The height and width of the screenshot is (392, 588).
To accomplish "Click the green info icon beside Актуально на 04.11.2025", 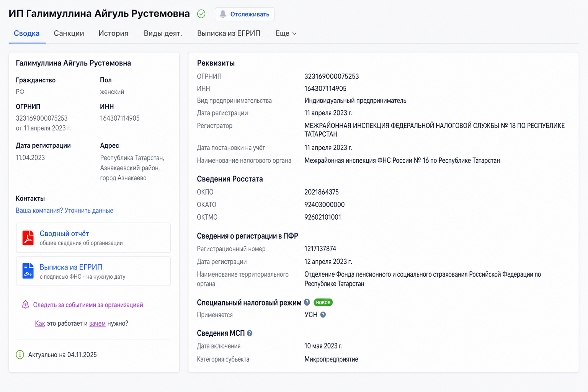I will click(20, 355).
